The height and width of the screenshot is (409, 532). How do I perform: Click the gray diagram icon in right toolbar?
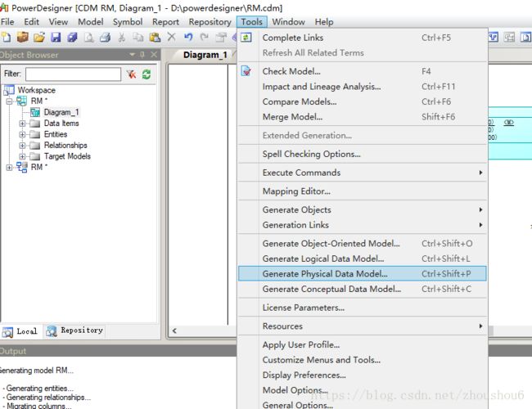tap(509, 37)
